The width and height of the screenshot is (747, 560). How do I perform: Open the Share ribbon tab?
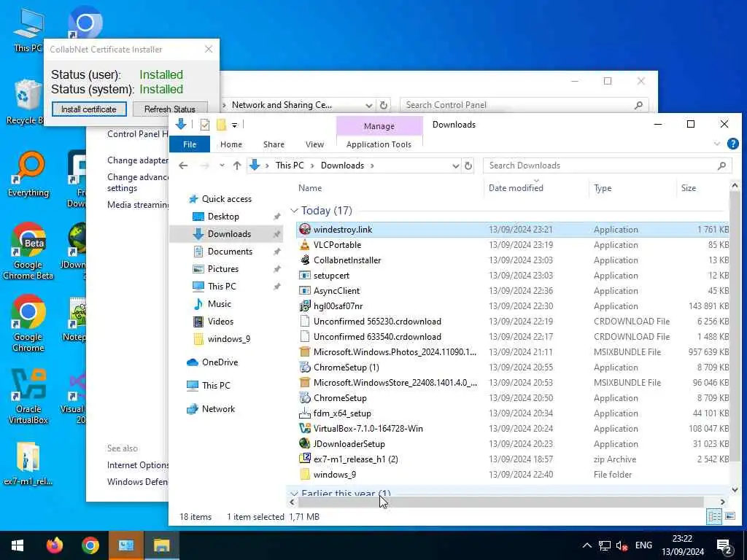(x=274, y=144)
